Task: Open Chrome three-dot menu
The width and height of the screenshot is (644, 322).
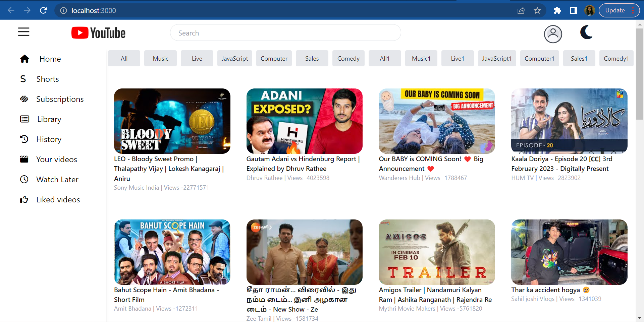Action: click(x=633, y=10)
